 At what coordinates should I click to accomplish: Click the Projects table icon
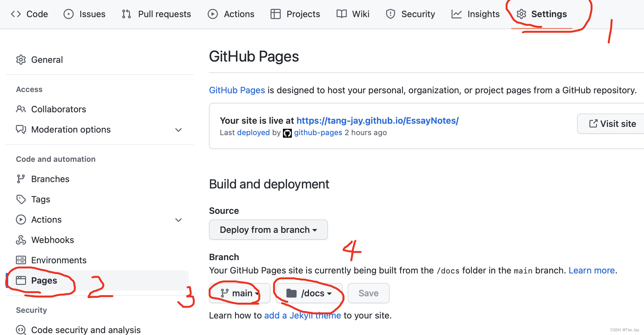276,14
